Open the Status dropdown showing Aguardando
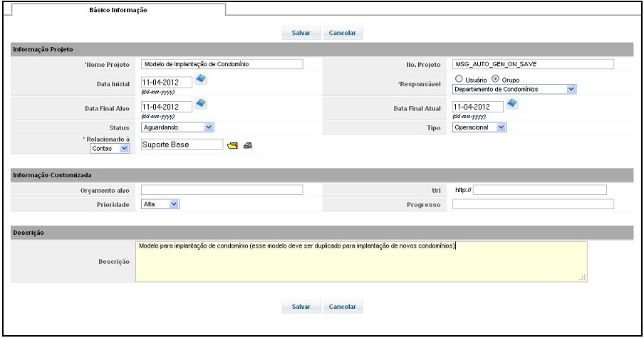The image size is (644, 338). [177, 127]
